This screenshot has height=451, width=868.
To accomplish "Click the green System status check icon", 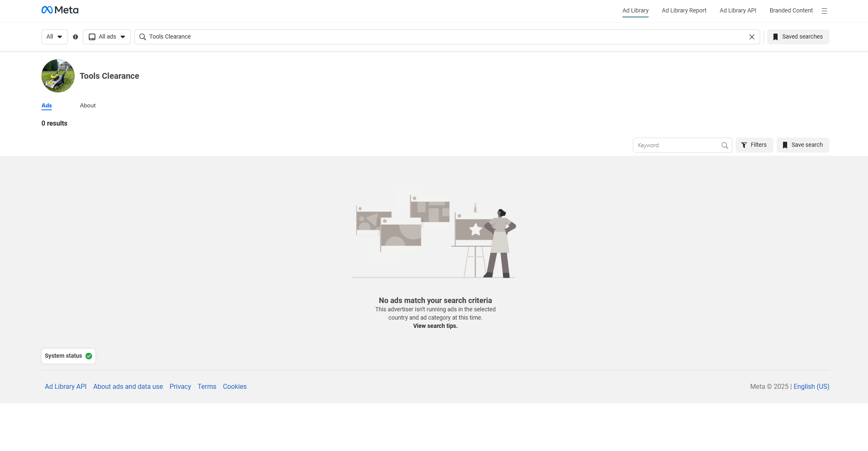I will pyautogui.click(x=89, y=356).
